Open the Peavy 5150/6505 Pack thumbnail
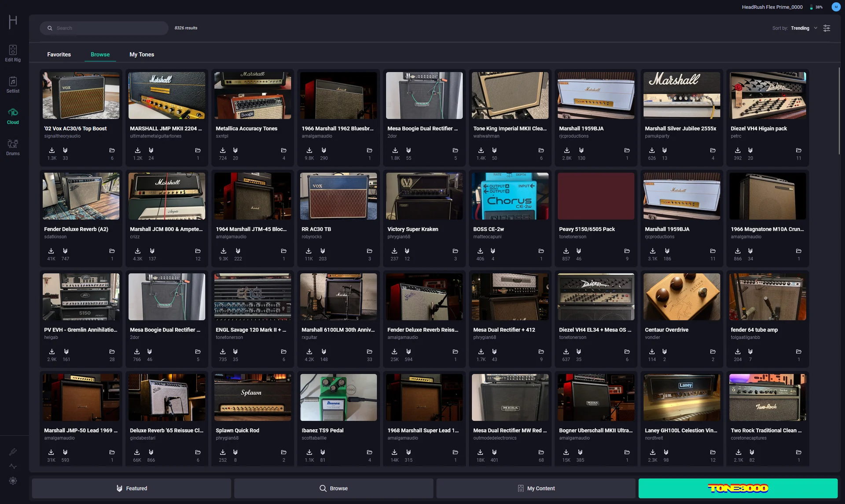This screenshot has height=504, width=845. pyautogui.click(x=596, y=196)
